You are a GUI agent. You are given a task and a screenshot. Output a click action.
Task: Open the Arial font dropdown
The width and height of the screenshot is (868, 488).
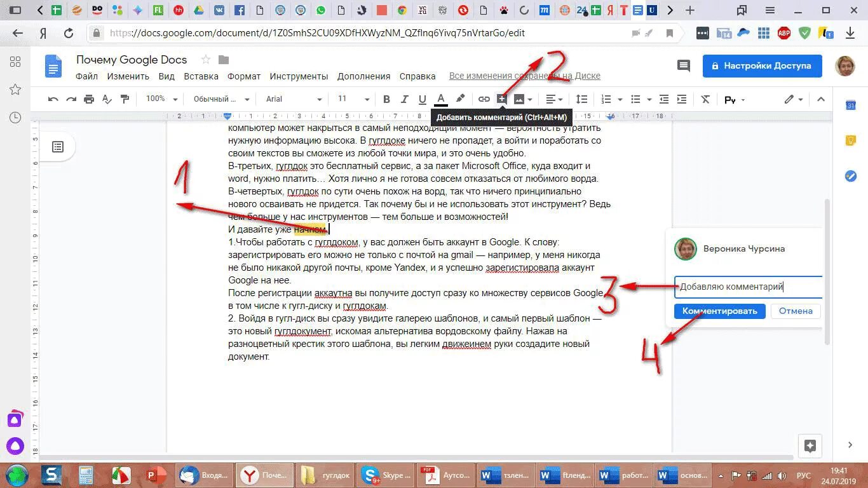[x=294, y=99]
